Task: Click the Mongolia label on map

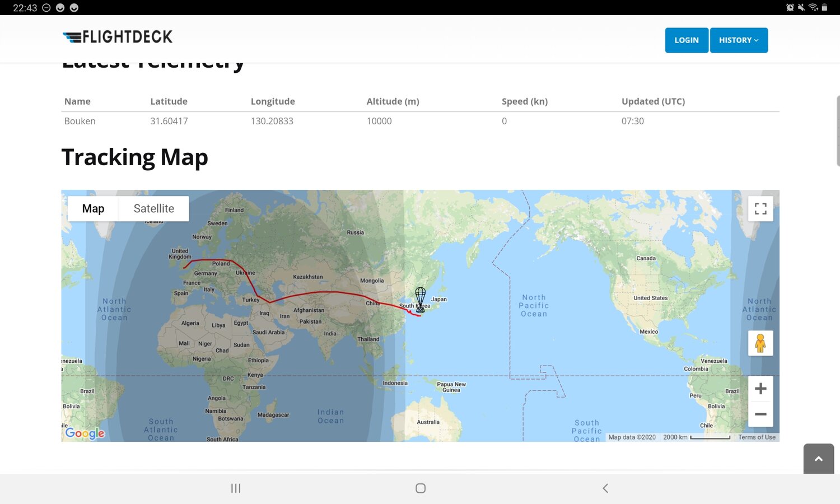Action: coord(372,281)
